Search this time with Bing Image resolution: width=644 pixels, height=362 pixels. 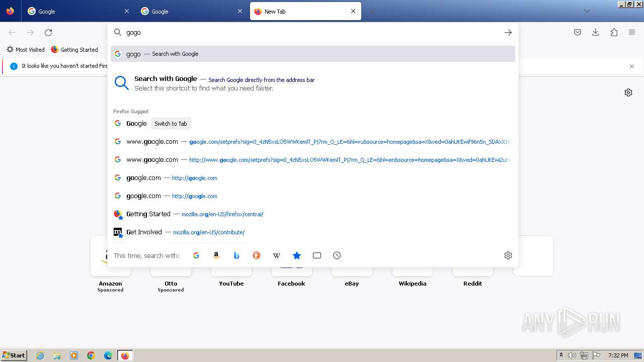236,255
